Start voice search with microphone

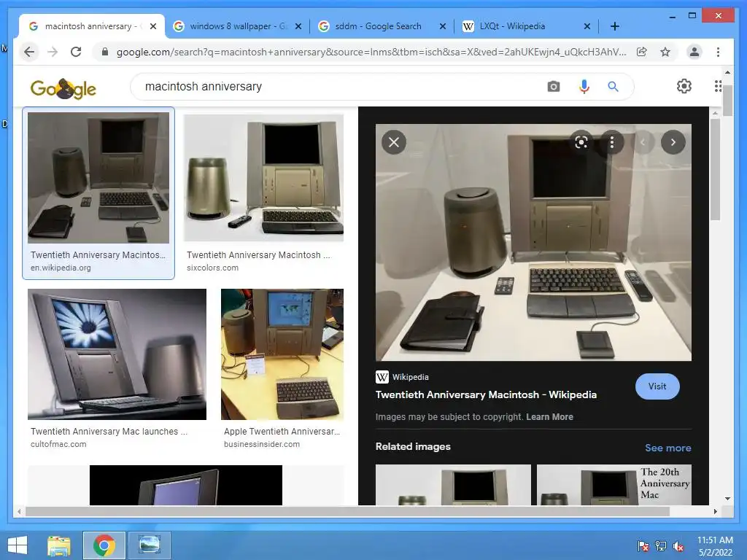(x=584, y=86)
